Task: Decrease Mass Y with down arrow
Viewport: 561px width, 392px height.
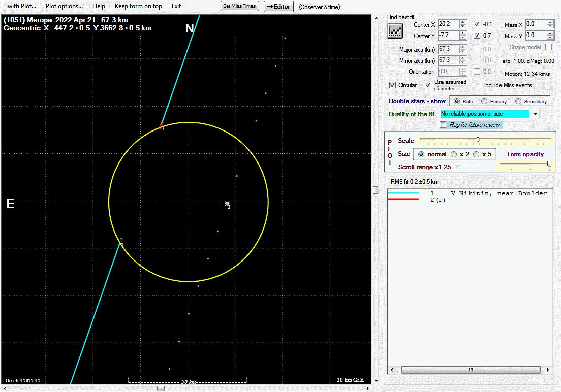Action: pos(551,38)
